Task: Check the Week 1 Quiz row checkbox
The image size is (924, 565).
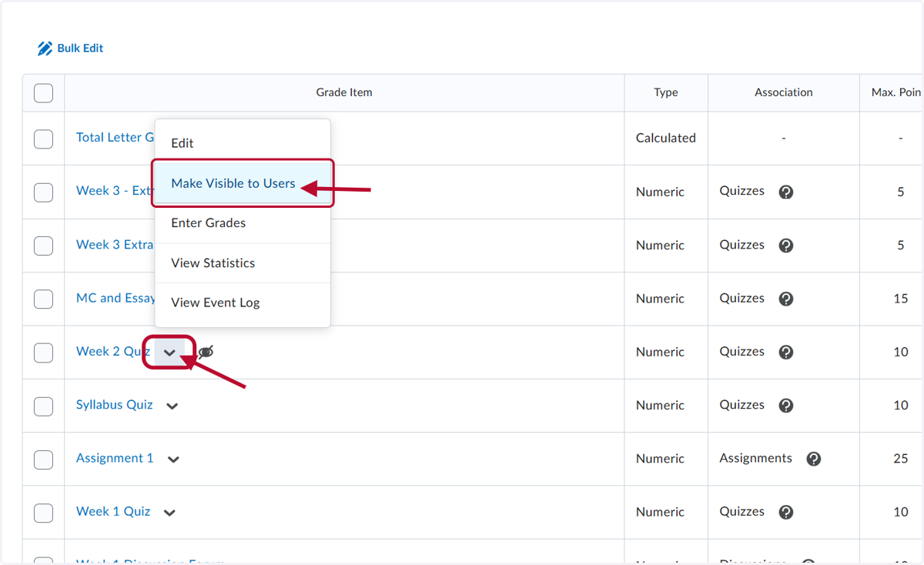Action: pos(44,513)
